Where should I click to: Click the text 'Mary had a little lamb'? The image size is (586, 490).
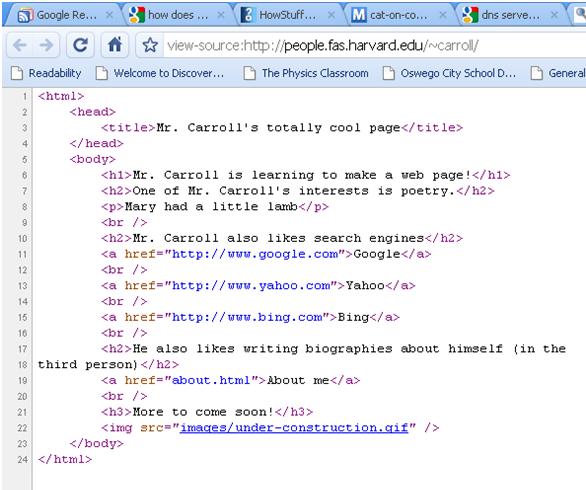211,206
